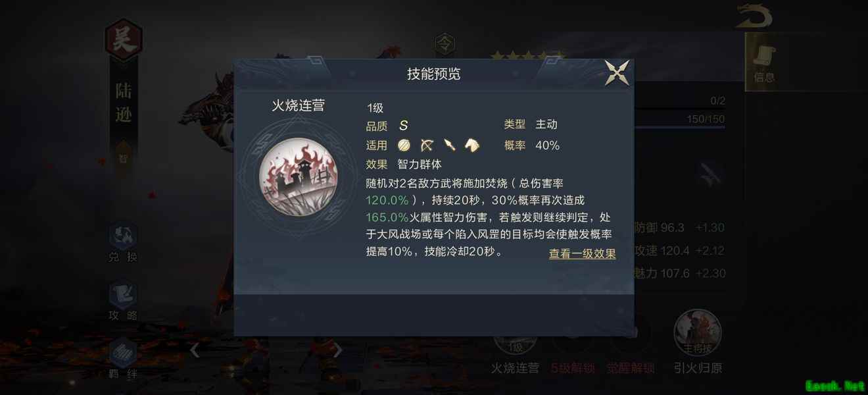Tap the 令 token icon at top
The image size is (868, 395).
click(445, 44)
